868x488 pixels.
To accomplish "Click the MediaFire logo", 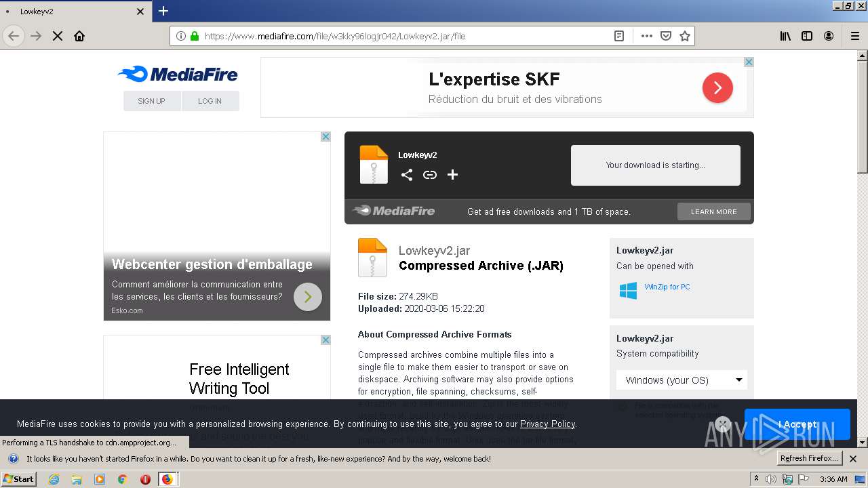I will click(178, 74).
